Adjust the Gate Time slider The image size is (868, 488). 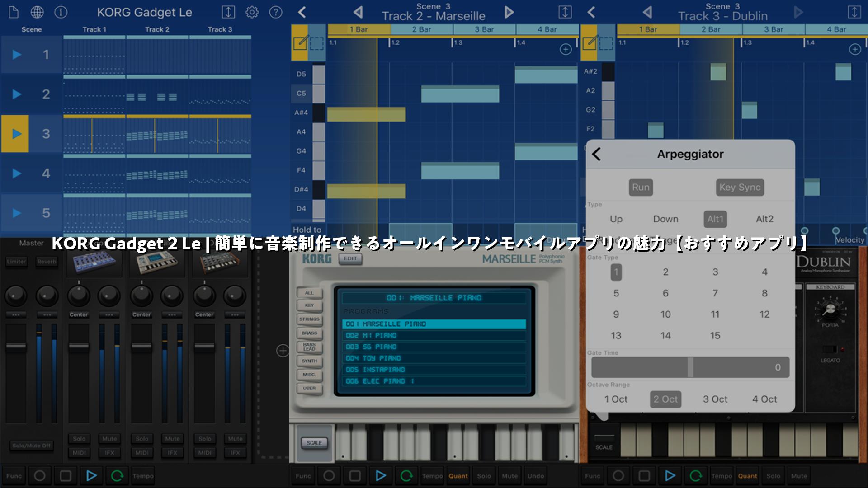(x=690, y=367)
